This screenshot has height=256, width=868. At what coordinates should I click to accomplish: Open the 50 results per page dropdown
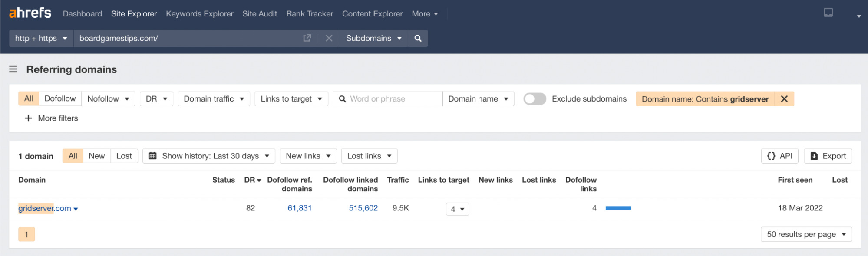tap(806, 234)
